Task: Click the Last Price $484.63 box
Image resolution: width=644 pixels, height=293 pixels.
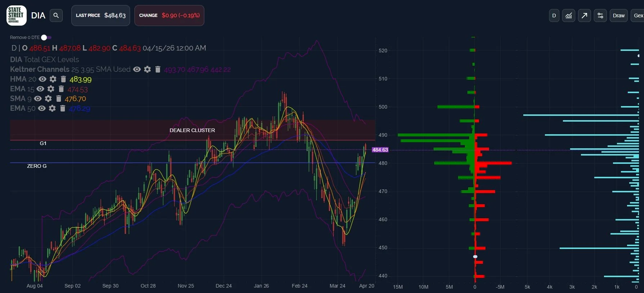Action: point(101,16)
